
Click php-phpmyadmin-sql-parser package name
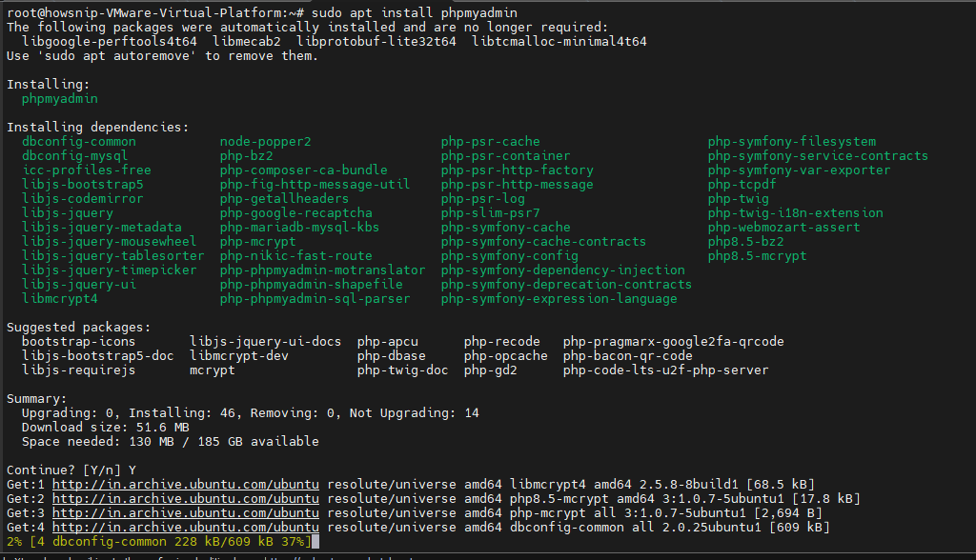tap(315, 299)
